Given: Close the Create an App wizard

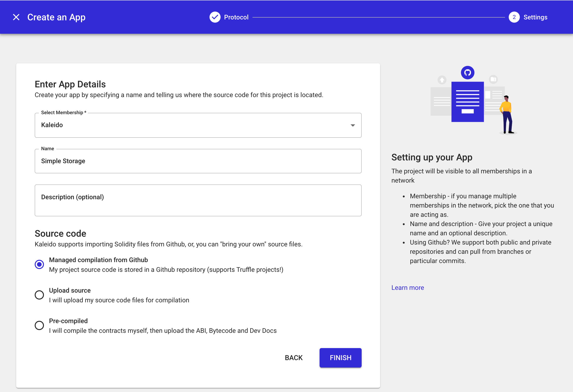Looking at the screenshot, I should pos(16,17).
